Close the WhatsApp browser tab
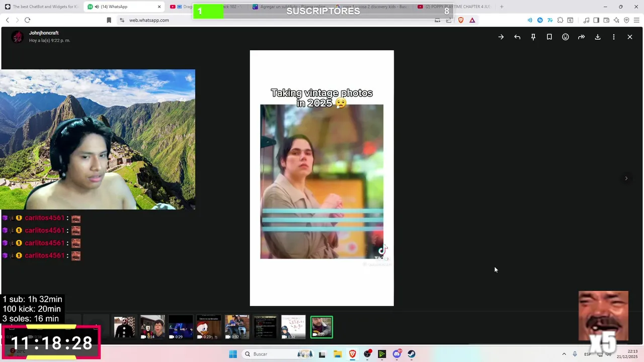Screen dimensions: 644x362 (159, 7)
